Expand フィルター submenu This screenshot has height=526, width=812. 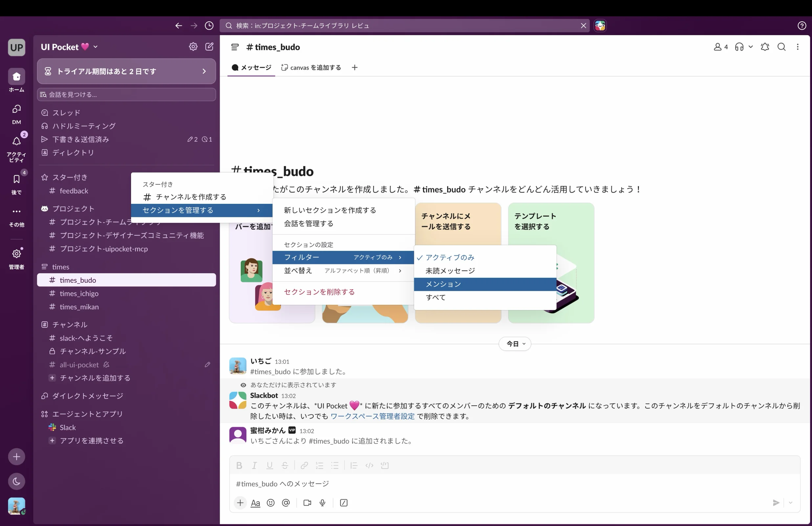coord(343,257)
